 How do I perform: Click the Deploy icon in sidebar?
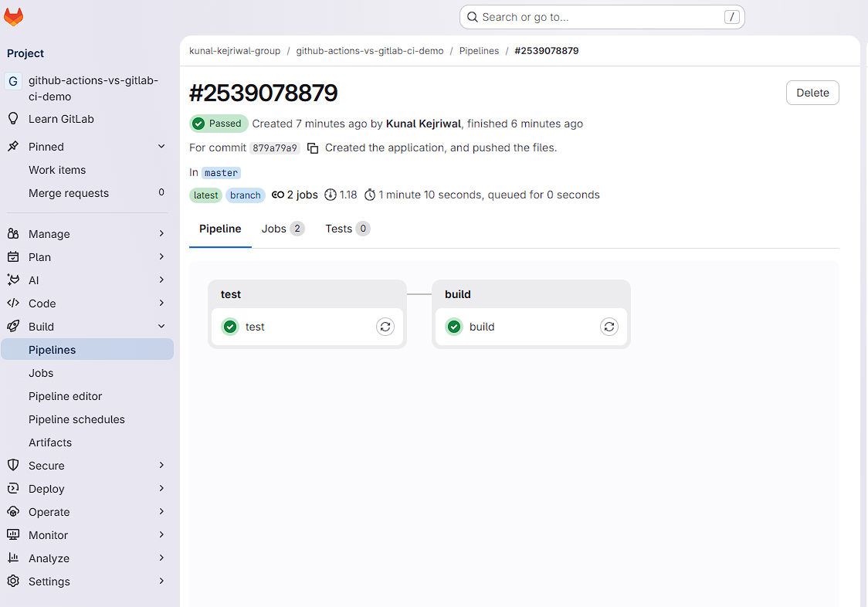[13, 489]
